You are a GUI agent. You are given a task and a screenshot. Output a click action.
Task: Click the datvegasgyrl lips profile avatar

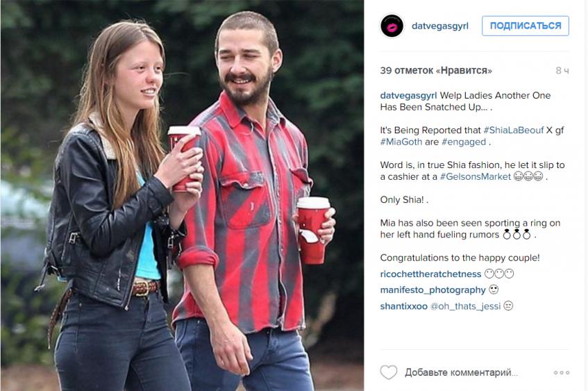(x=392, y=26)
